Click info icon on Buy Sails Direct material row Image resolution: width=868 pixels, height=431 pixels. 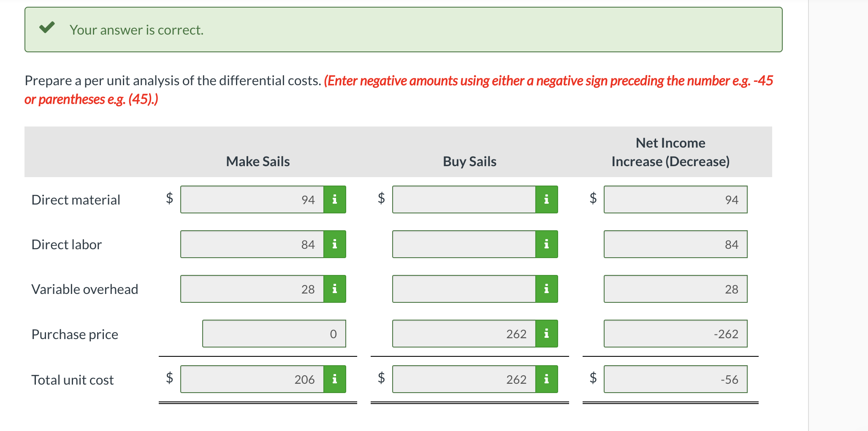point(547,199)
